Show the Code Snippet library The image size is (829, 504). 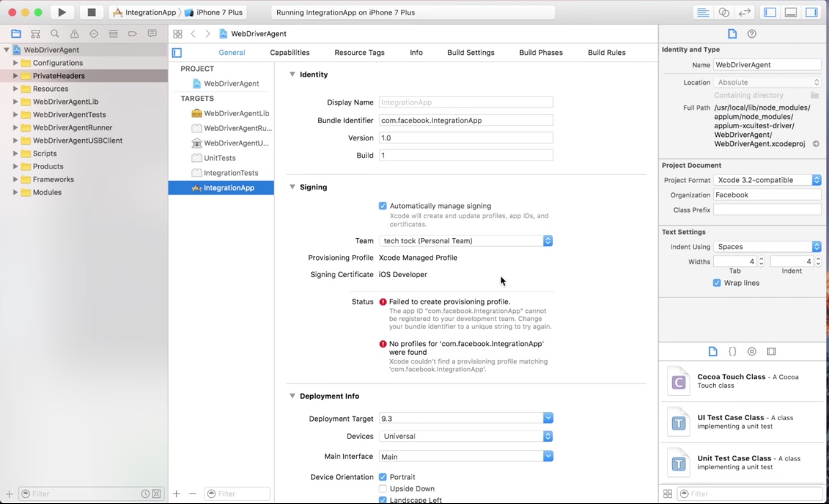(733, 351)
